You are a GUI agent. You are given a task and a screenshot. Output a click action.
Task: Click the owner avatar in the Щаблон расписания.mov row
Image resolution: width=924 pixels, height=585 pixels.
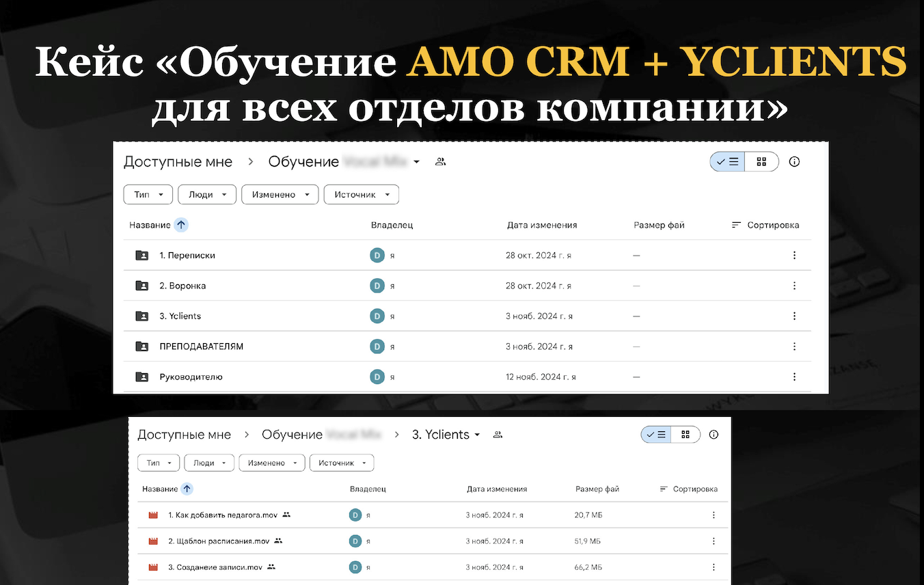[x=355, y=541]
